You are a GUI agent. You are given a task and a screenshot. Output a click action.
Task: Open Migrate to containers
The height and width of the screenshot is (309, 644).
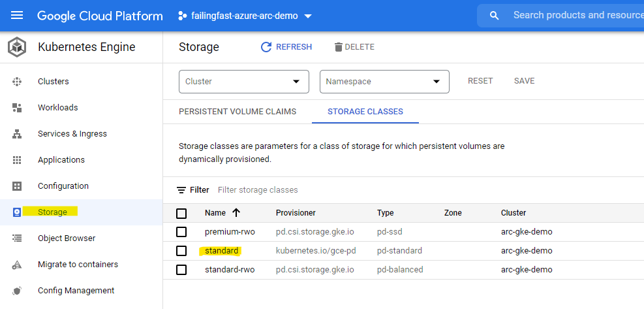[x=78, y=264]
